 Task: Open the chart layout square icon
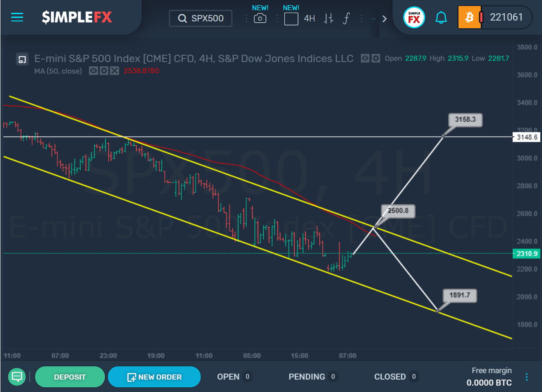pyautogui.click(x=291, y=18)
